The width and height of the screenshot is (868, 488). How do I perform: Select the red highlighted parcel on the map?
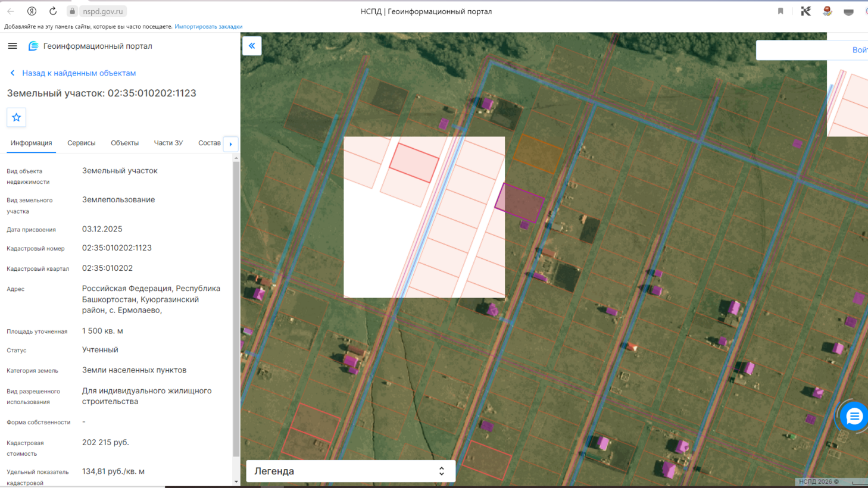[414, 162]
